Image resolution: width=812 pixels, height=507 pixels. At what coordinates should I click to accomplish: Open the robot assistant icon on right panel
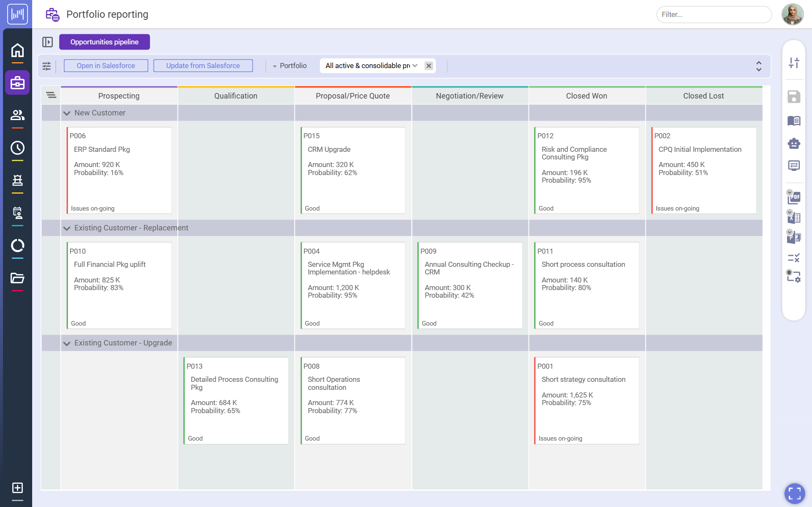(794, 143)
